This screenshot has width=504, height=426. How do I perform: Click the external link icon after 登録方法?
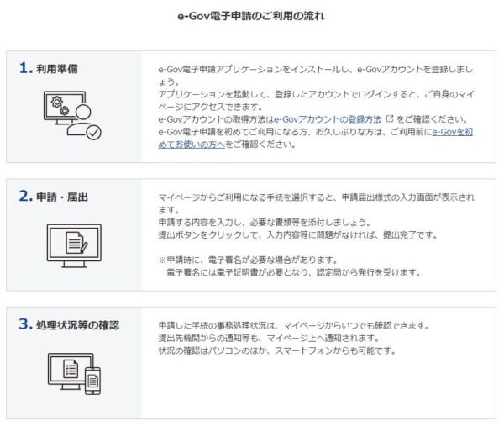coord(390,119)
